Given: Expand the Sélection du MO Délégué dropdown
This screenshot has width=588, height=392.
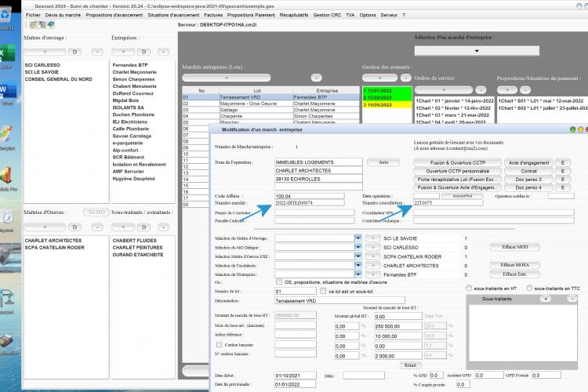Looking at the screenshot, I should pos(358,247).
